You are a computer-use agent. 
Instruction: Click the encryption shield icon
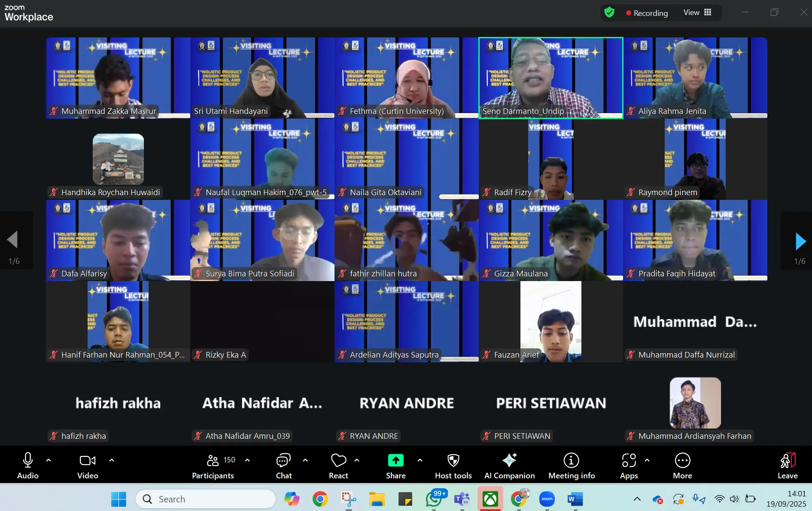(x=609, y=12)
